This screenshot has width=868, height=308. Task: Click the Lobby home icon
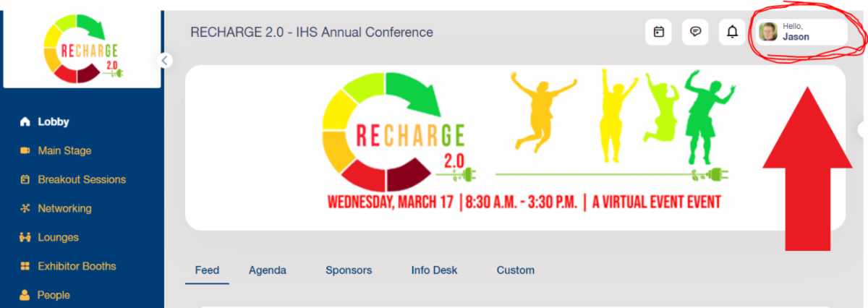click(x=25, y=121)
